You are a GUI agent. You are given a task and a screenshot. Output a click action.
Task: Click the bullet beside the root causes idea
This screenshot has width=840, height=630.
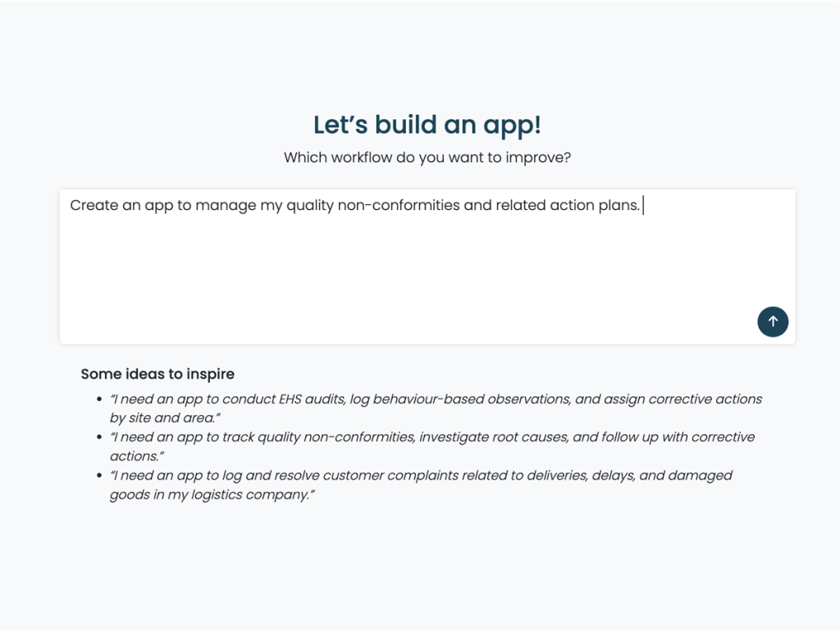[x=99, y=437]
